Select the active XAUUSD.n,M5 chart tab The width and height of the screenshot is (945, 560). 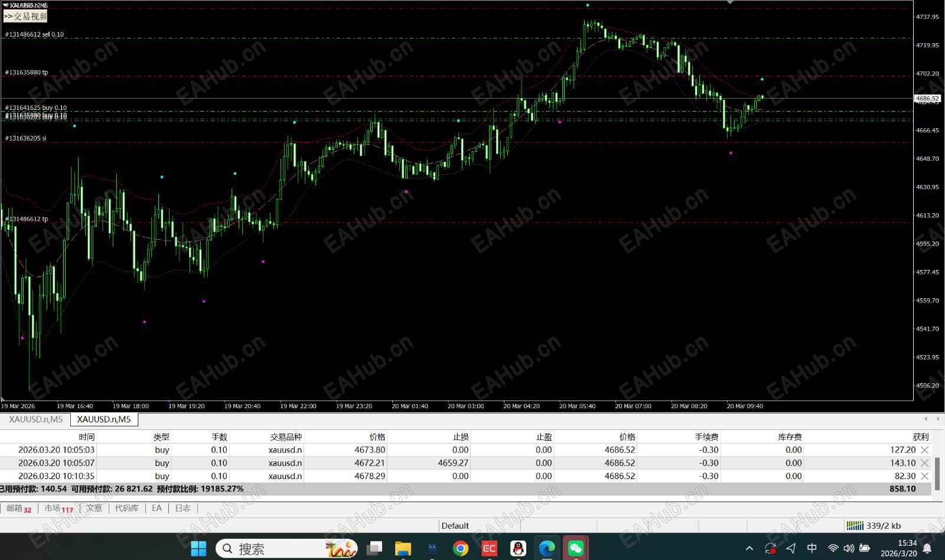[x=104, y=419]
